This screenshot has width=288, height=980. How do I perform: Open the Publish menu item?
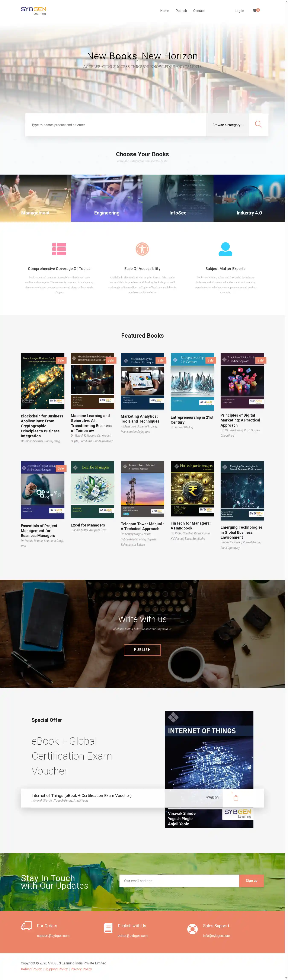pyautogui.click(x=181, y=11)
